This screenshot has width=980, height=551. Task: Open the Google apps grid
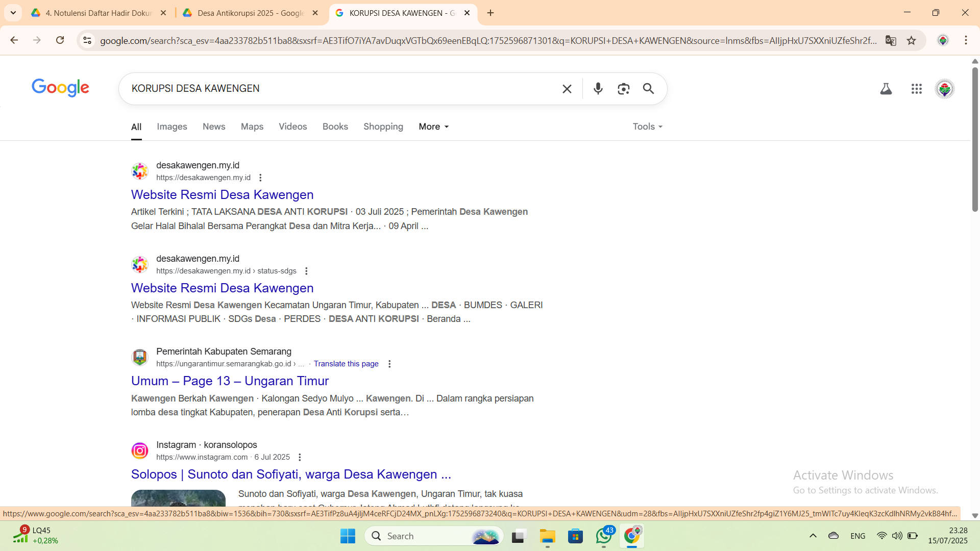(916, 89)
